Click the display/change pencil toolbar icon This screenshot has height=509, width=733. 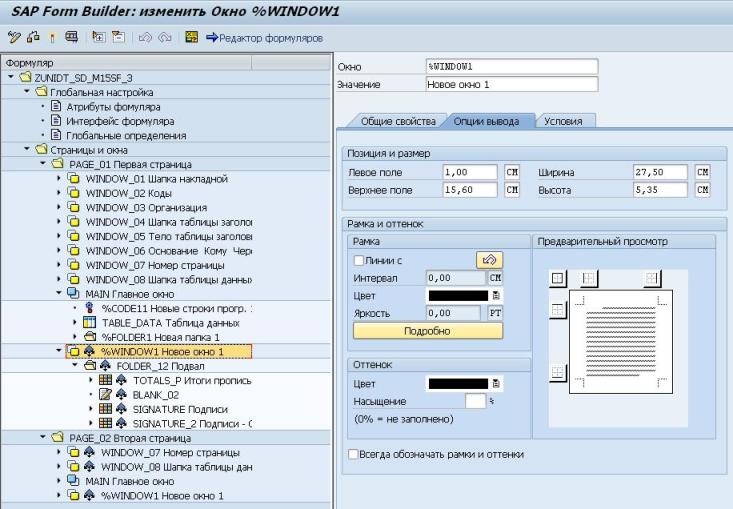[x=14, y=37]
